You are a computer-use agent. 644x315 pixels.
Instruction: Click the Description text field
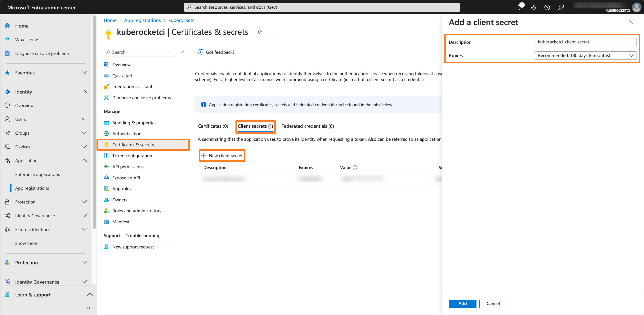[585, 42]
